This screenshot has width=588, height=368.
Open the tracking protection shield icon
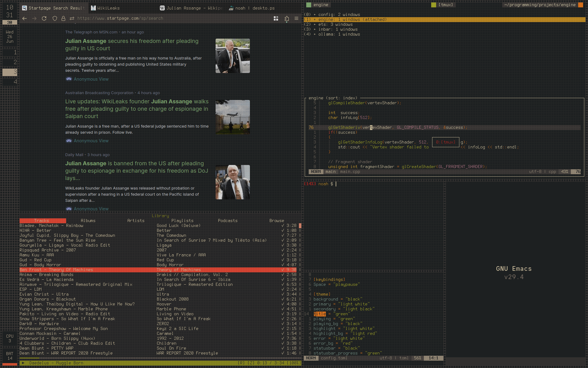55,18
